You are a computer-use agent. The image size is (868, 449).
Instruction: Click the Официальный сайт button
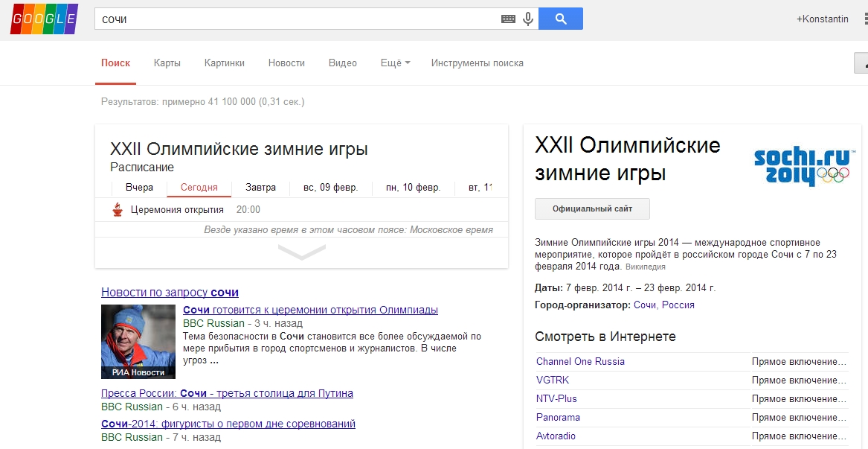[x=592, y=209]
